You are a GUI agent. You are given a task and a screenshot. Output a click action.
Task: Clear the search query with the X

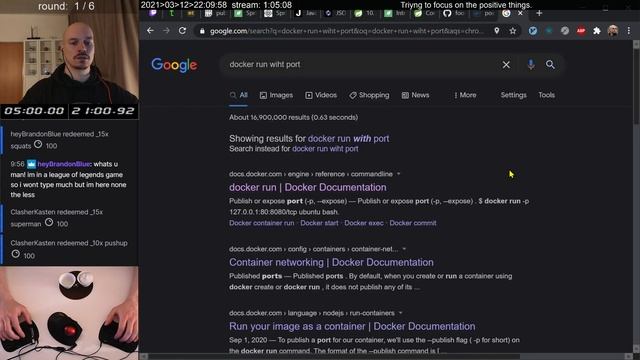[x=506, y=64]
